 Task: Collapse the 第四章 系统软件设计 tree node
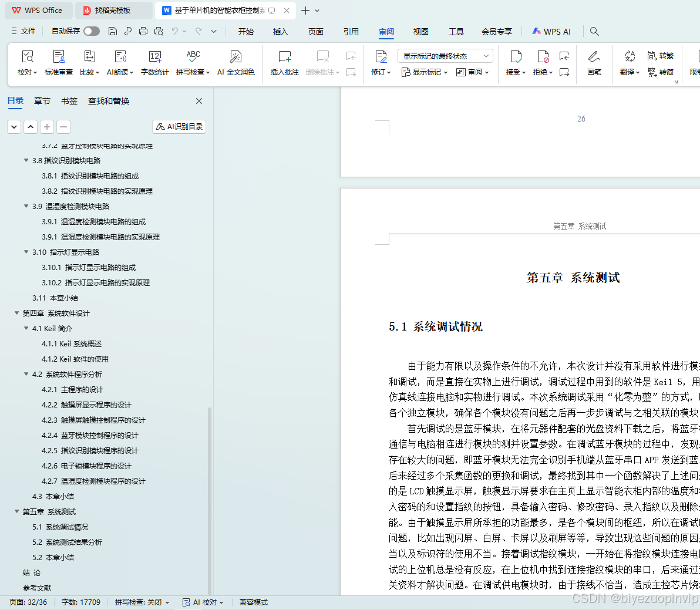point(16,313)
